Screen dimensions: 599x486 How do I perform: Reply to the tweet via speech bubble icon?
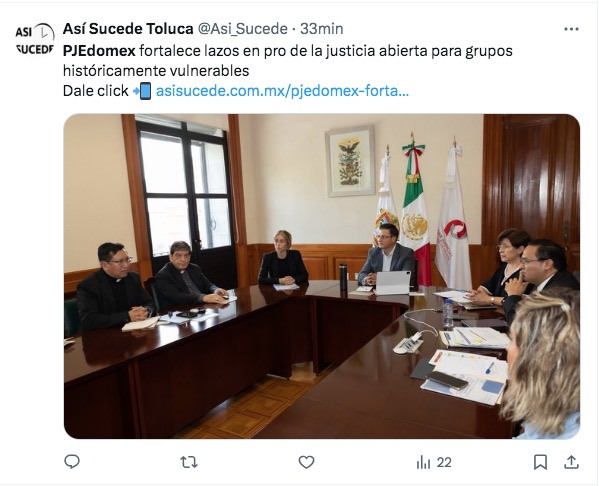pyautogui.click(x=72, y=462)
